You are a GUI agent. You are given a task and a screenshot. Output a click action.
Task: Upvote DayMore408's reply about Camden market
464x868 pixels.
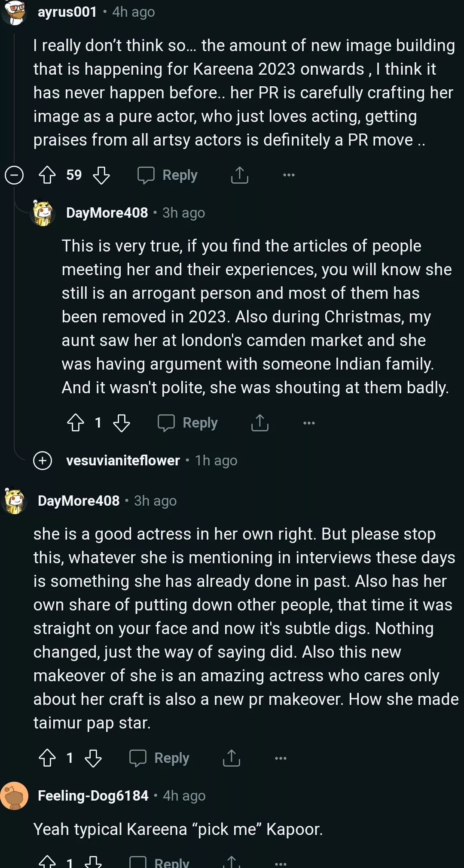tap(76, 423)
